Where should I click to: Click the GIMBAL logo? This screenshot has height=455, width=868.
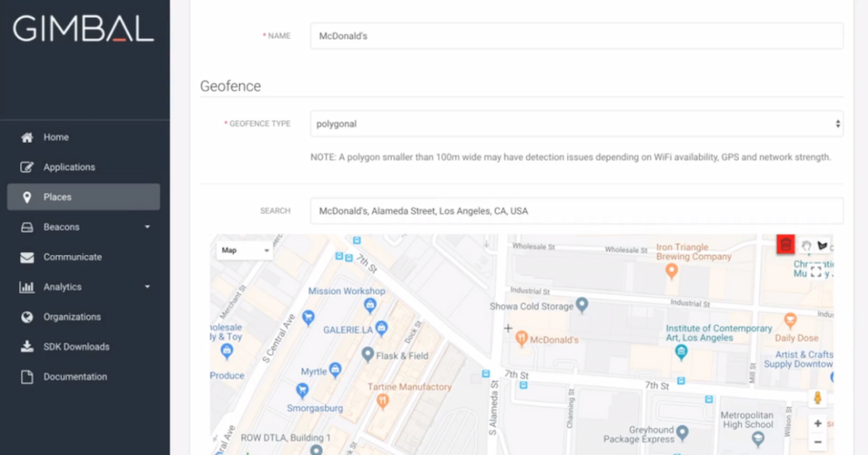click(x=84, y=29)
